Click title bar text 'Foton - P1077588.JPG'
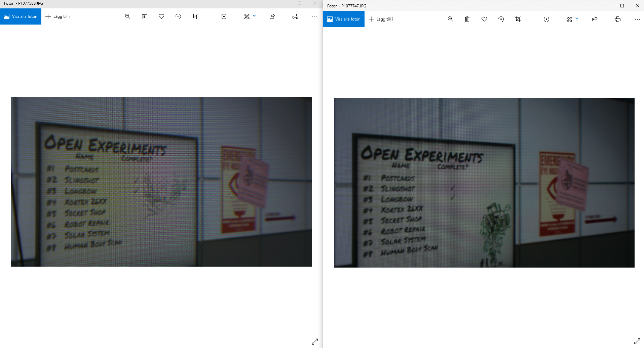Screen dimensions: 644x348 pyautogui.click(x=24, y=3)
